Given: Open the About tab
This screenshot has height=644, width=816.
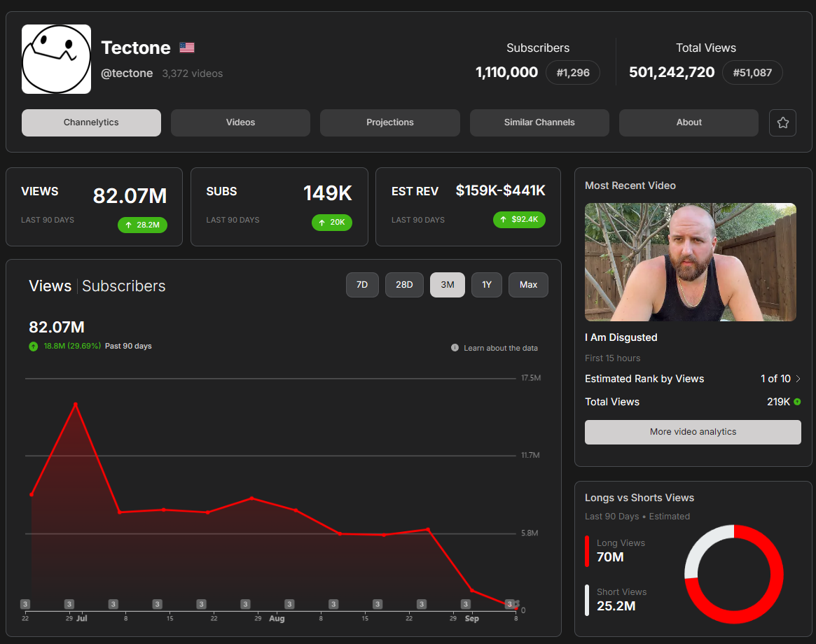Looking at the screenshot, I should (689, 122).
